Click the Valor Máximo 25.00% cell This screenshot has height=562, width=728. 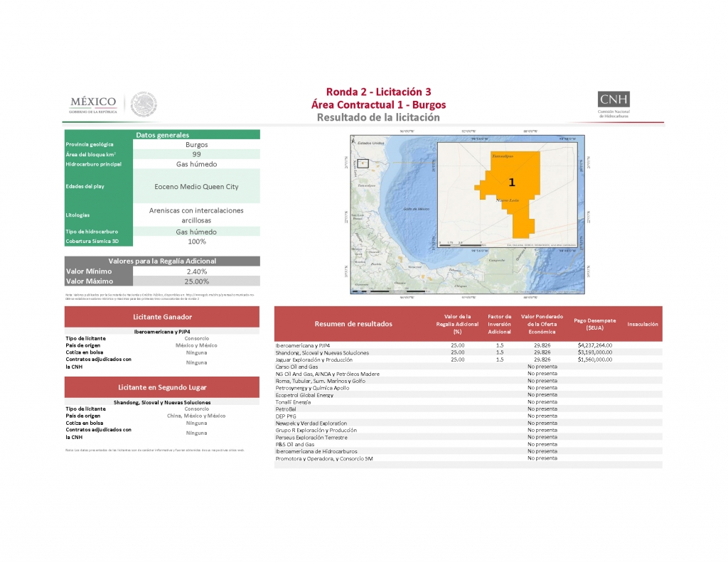coord(196,281)
